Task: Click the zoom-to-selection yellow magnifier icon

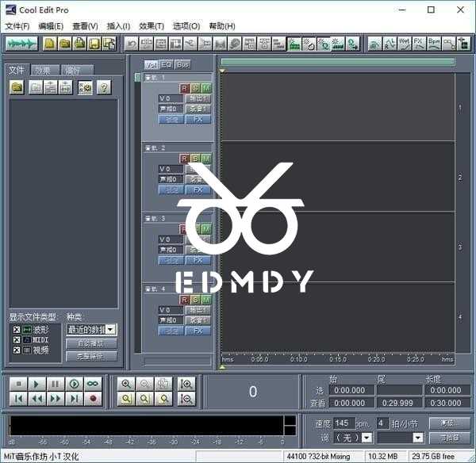Action: click(126, 398)
